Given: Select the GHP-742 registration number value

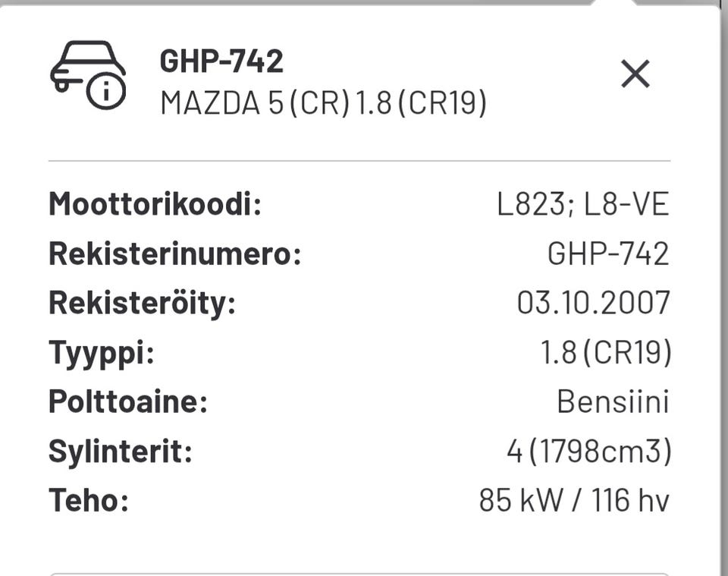Looking at the screenshot, I should point(608,253).
